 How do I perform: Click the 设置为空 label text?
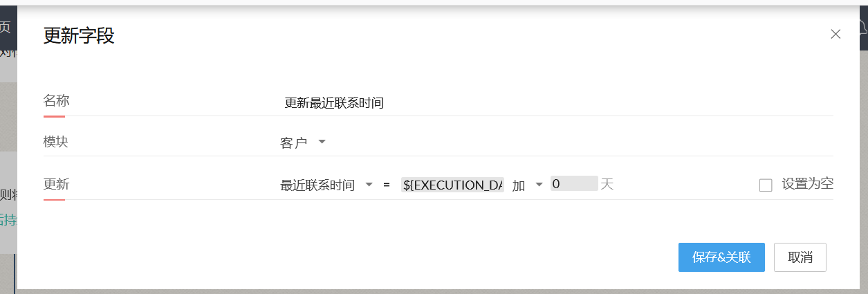click(807, 184)
